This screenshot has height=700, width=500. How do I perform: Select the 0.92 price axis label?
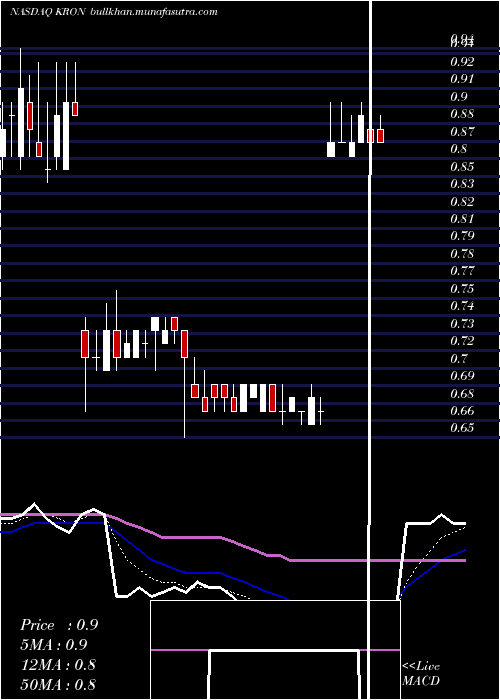462,62
